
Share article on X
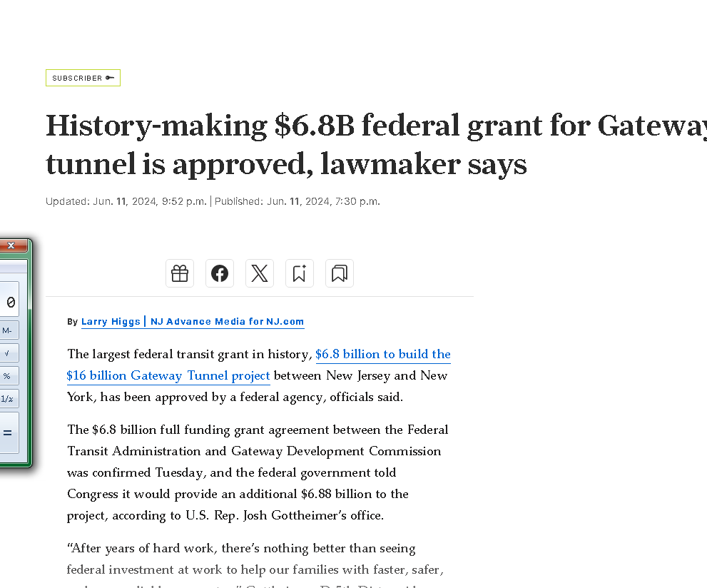pos(260,273)
